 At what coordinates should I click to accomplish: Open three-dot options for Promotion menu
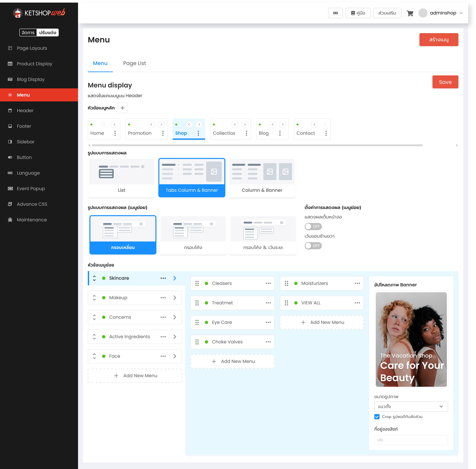click(163, 133)
